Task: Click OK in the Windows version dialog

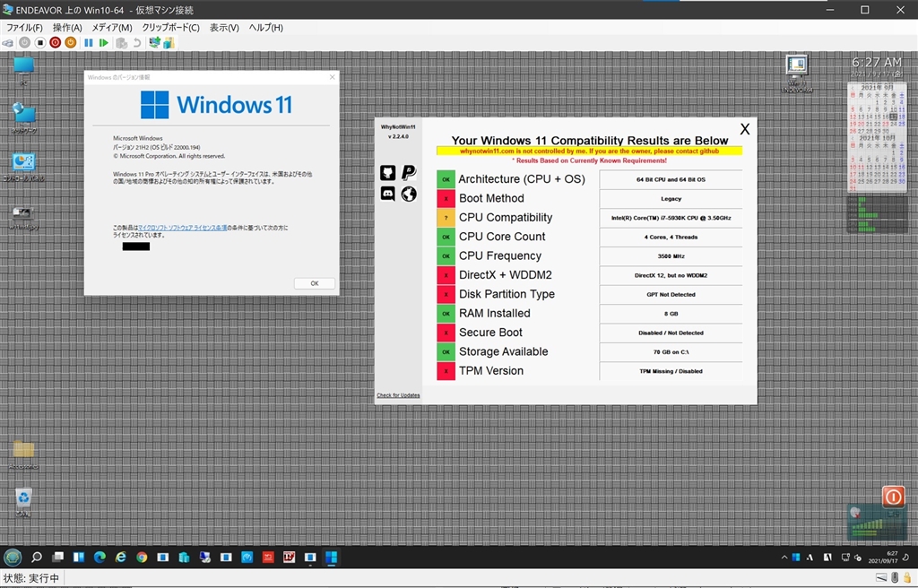Action: [x=315, y=283]
